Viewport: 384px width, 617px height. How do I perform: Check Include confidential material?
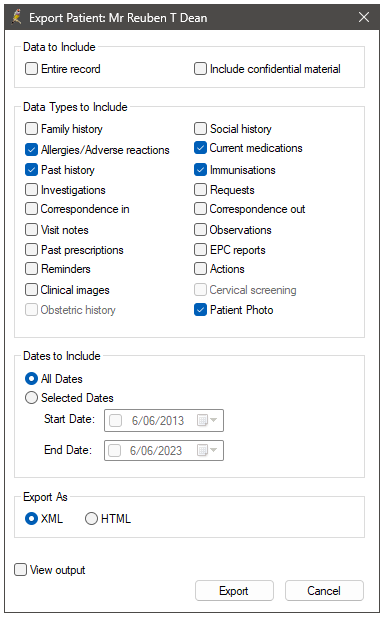pyautogui.click(x=200, y=68)
